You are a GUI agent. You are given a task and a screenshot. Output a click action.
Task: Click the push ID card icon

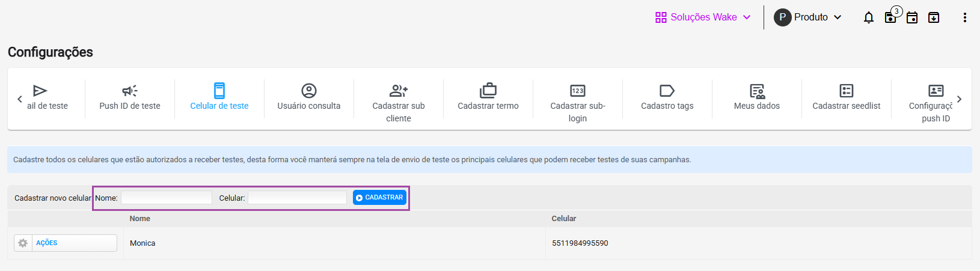(936, 91)
